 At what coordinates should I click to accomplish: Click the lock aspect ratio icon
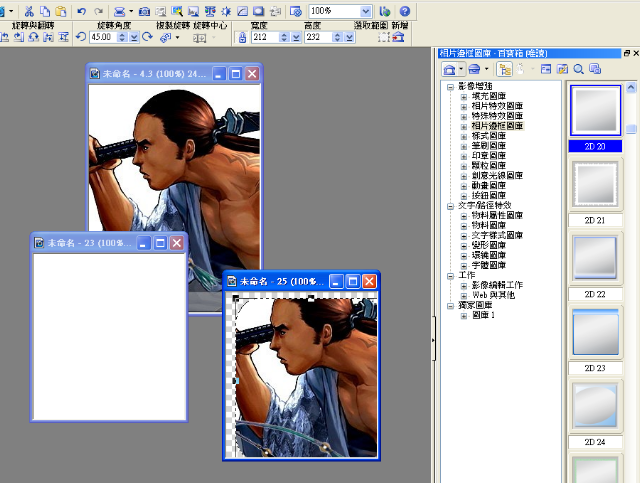click(242, 38)
